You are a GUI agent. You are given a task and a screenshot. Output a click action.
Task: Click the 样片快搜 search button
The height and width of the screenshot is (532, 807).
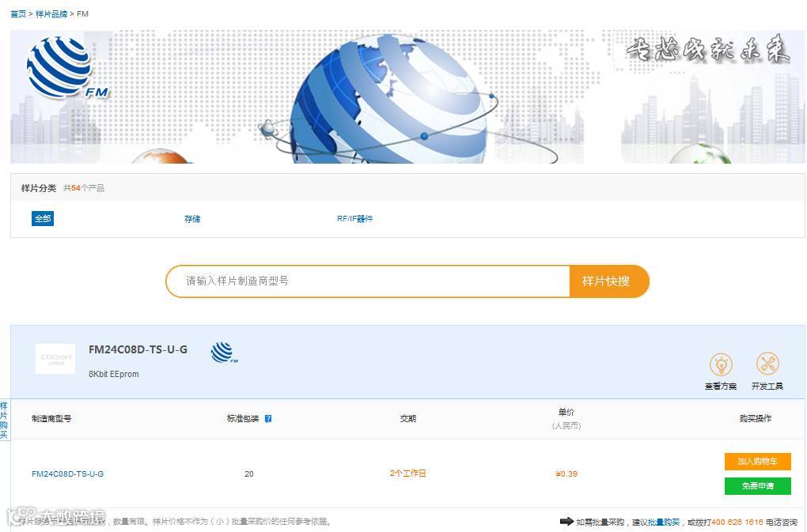coord(609,281)
